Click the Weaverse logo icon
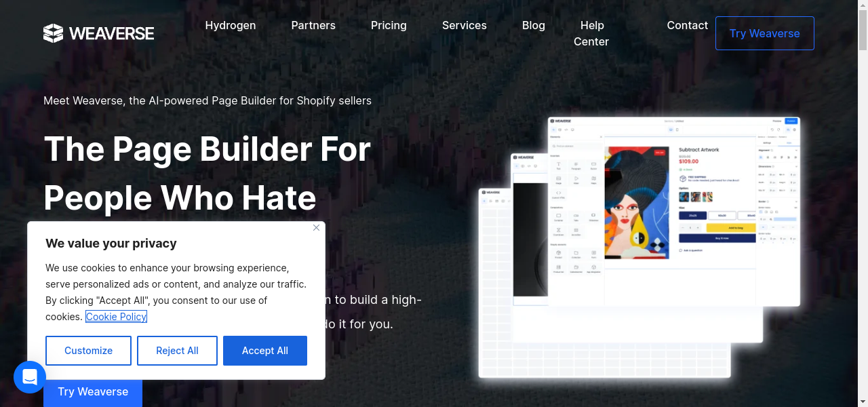 tap(53, 33)
